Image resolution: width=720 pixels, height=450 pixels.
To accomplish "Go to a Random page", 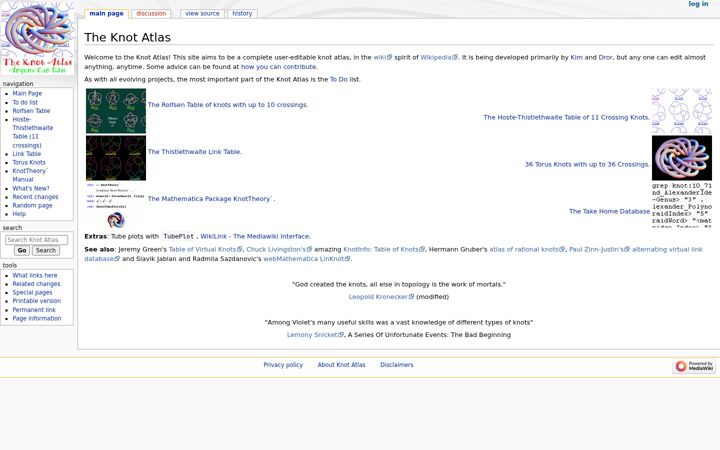I will (33, 205).
